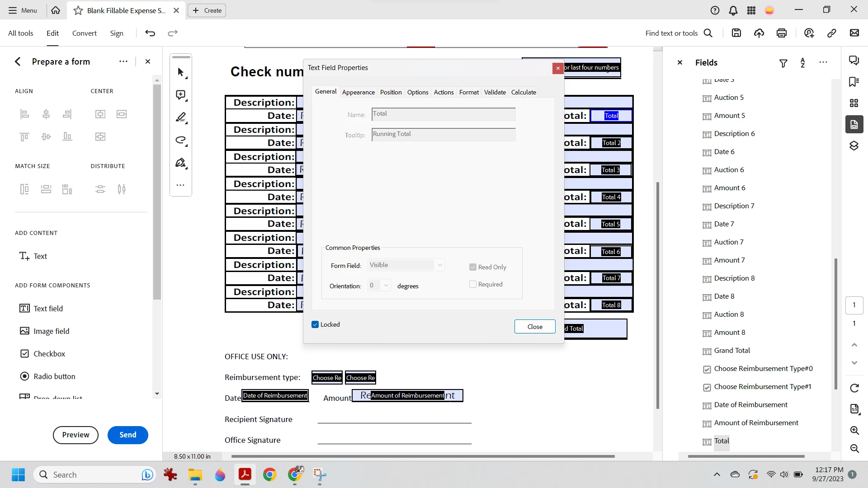Click the save file icon
This screenshot has height=488, width=868.
pos(736,33)
